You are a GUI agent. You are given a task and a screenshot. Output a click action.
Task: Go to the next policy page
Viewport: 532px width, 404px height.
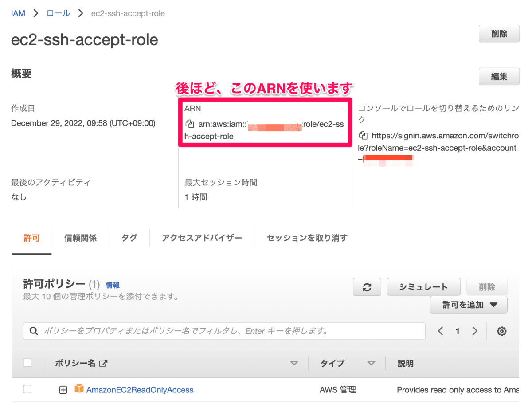click(475, 331)
